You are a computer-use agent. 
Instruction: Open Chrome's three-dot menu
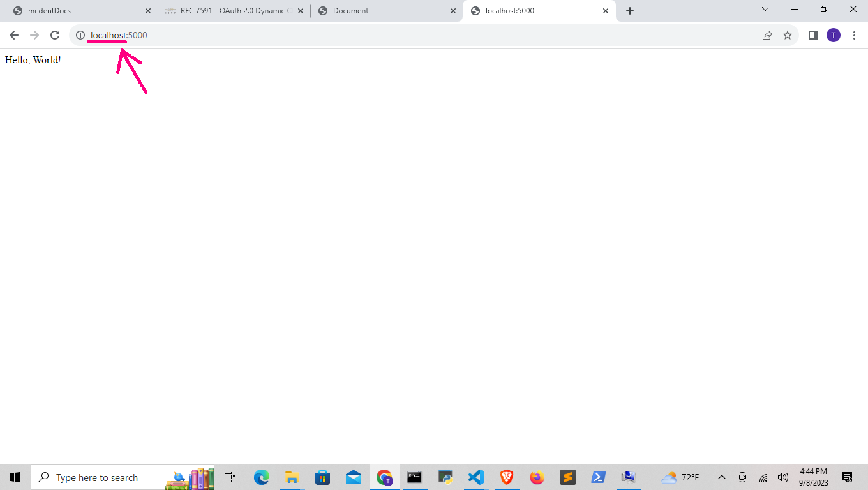(x=854, y=35)
